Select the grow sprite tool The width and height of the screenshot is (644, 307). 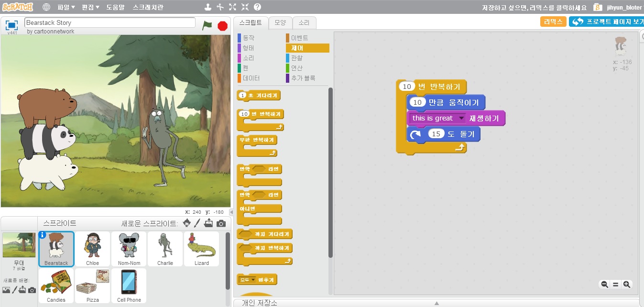[232, 7]
